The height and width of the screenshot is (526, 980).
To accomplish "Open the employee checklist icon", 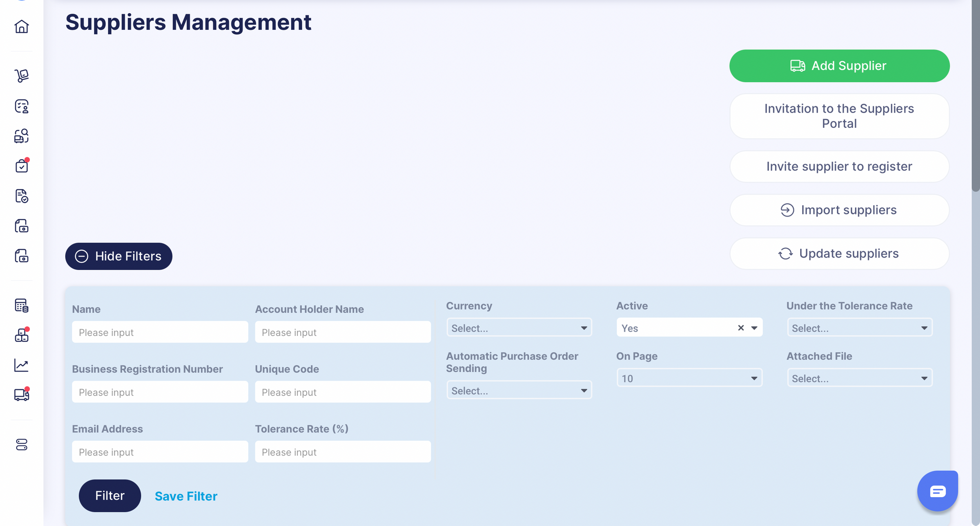I will point(22,106).
